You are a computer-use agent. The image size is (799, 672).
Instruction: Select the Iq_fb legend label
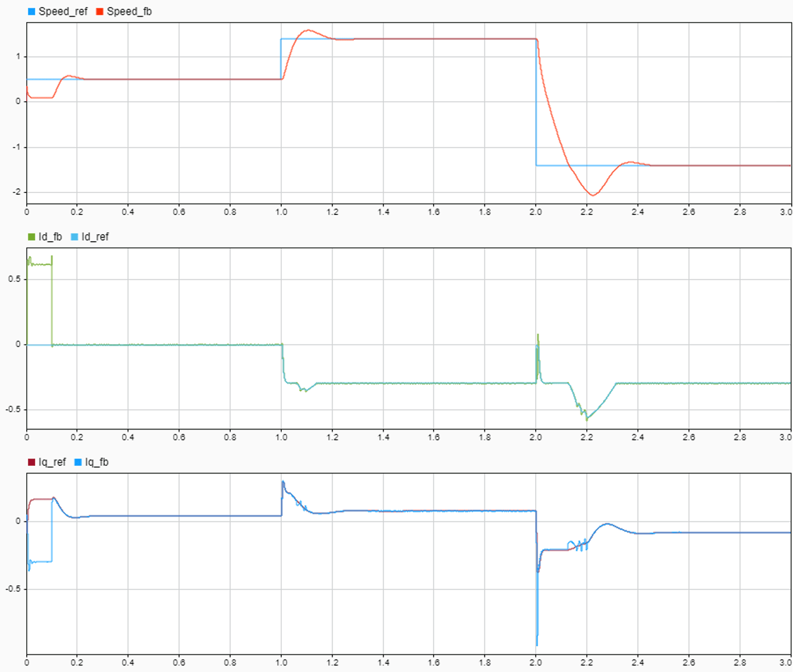point(97,462)
